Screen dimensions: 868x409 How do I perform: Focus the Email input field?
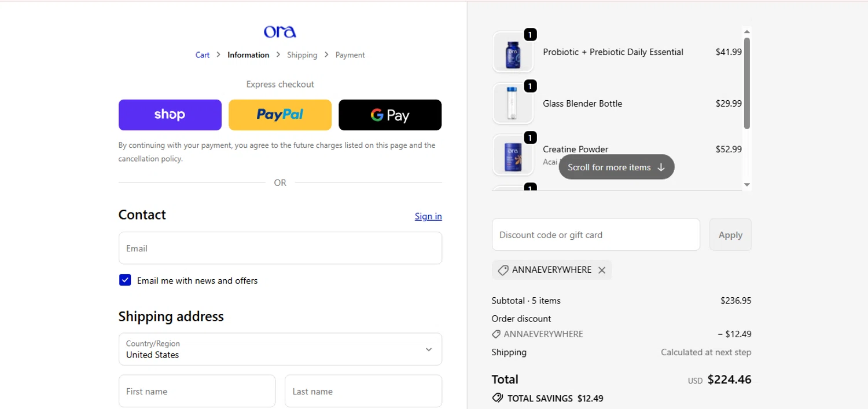(280, 248)
